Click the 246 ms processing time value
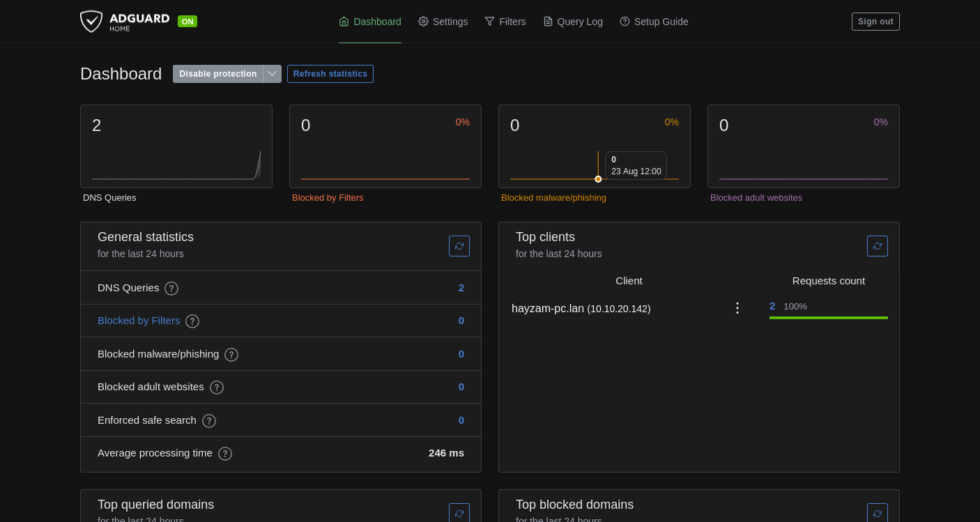The width and height of the screenshot is (980, 522). (x=446, y=453)
